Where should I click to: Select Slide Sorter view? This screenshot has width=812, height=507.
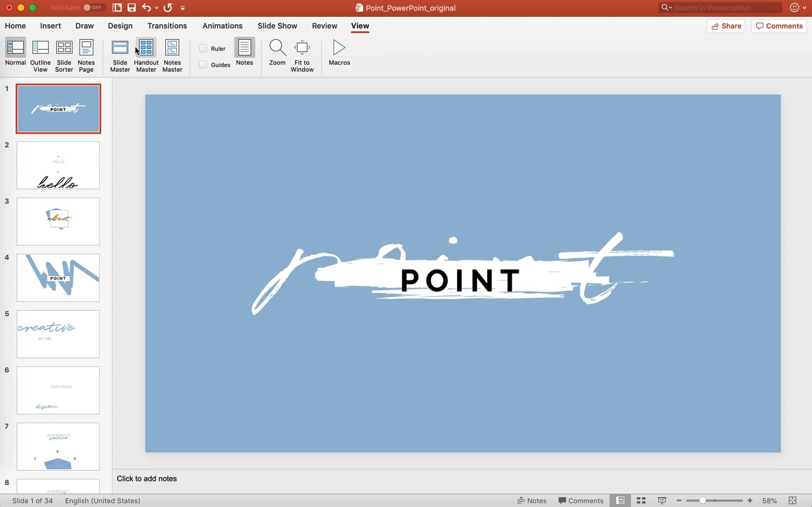coord(64,54)
